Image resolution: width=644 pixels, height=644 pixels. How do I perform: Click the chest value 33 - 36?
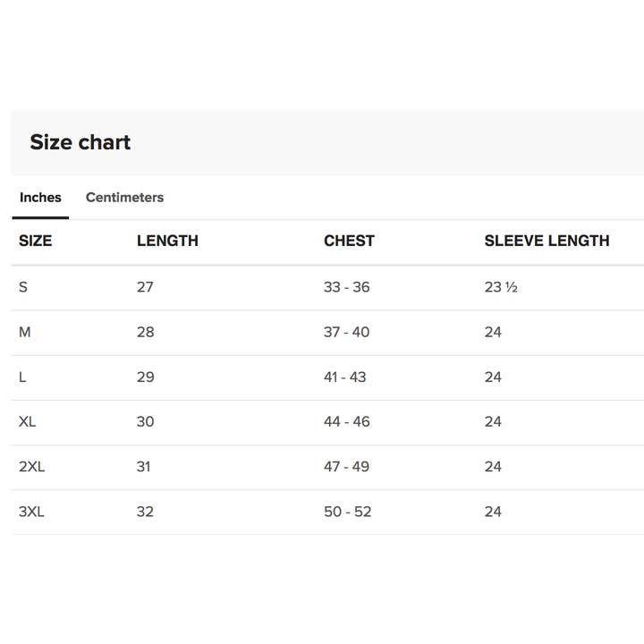(346, 287)
